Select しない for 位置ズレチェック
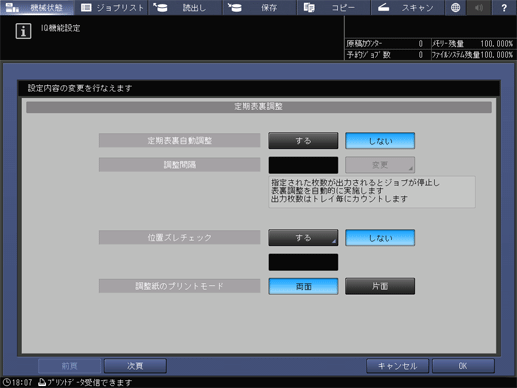 coord(380,237)
